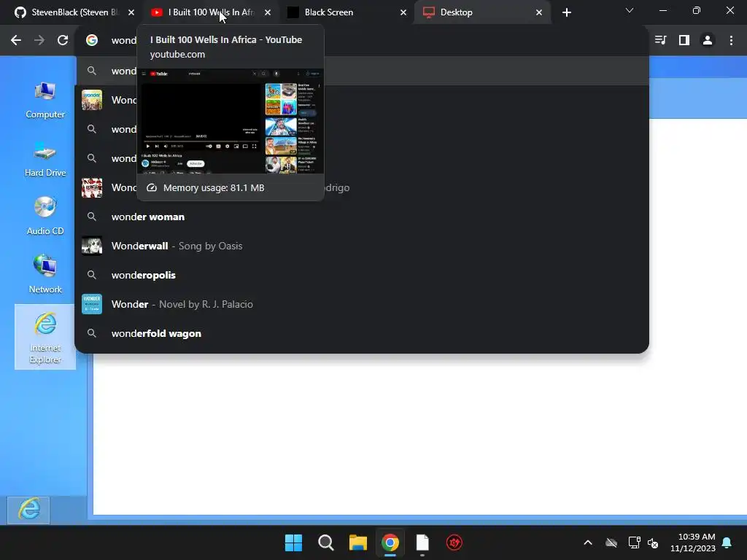This screenshot has width=747, height=560.
Task: Toggle the browser side panel
Action: (684, 40)
